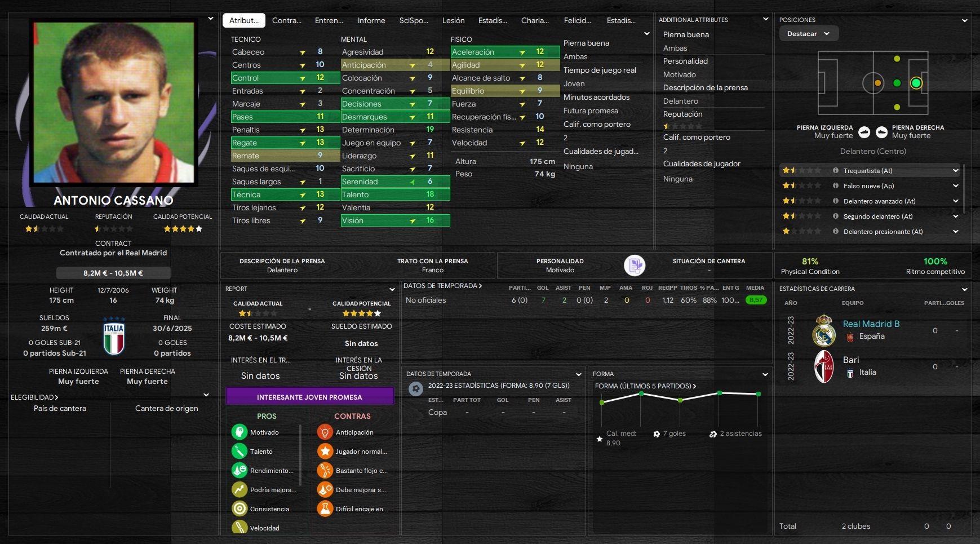Click the Podría mejora... pro icon
Viewport: 980px width, 544px height.
click(240, 489)
